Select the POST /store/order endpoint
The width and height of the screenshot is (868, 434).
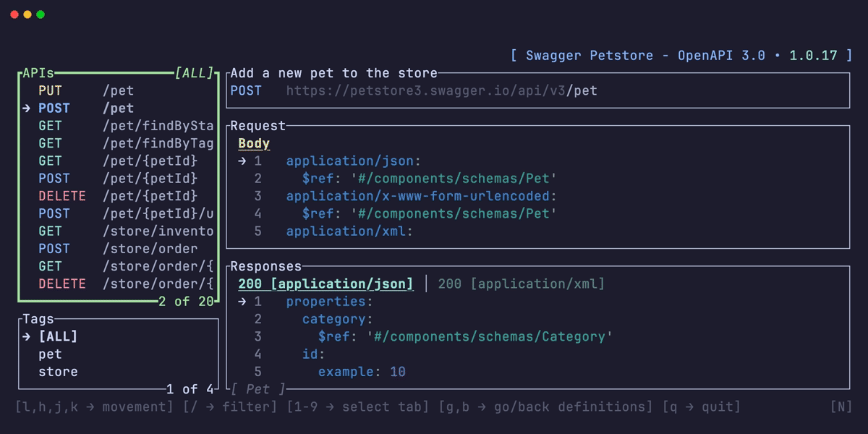coord(117,249)
